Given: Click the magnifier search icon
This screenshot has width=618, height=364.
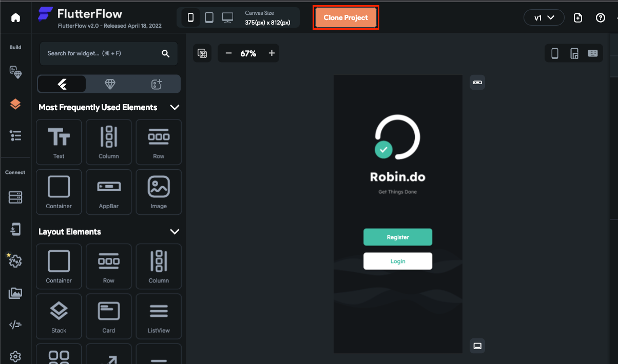Looking at the screenshot, I should (x=165, y=53).
